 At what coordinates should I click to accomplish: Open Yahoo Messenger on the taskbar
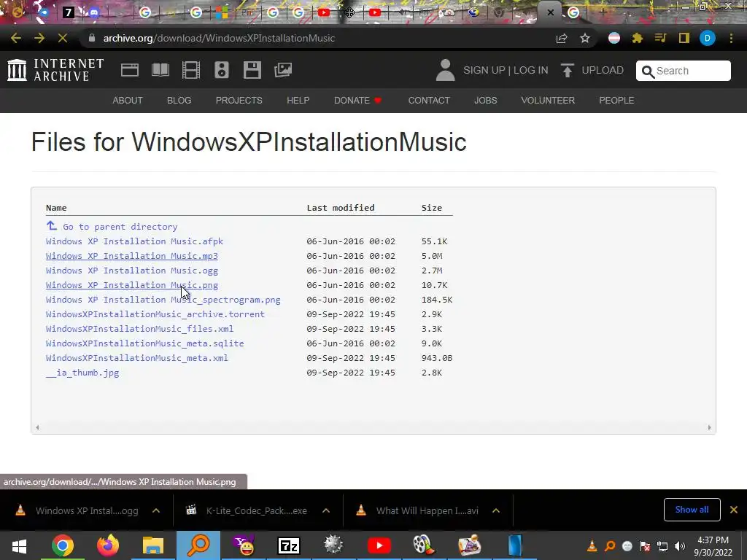click(244, 545)
